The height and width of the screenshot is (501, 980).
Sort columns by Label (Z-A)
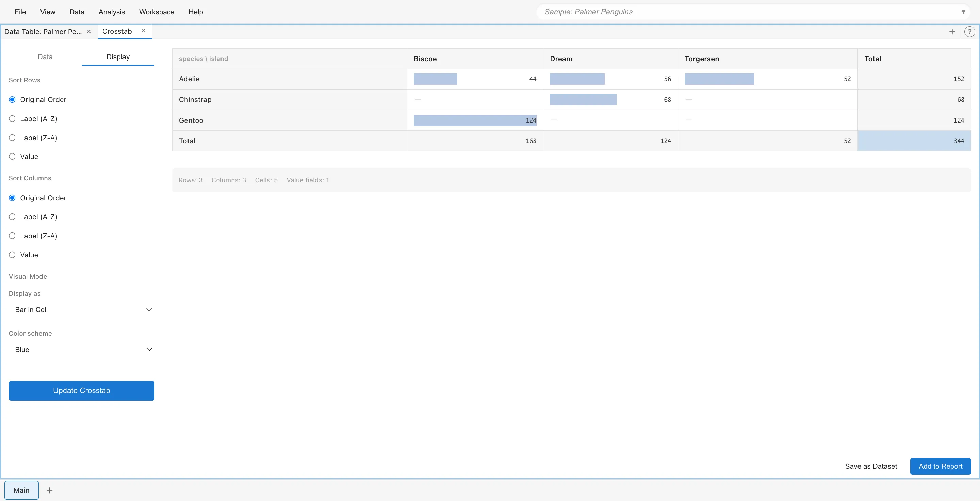pos(12,236)
